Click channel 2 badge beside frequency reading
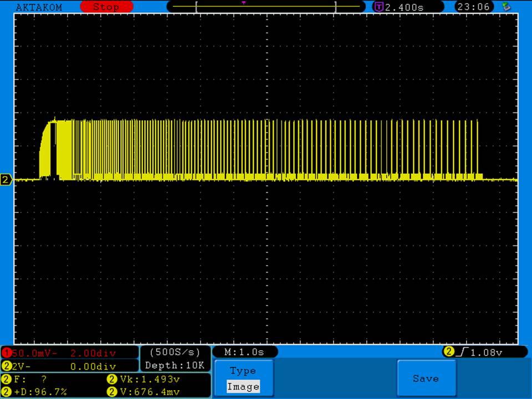The width and height of the screenshot is (532, 399). coord(6,380)
